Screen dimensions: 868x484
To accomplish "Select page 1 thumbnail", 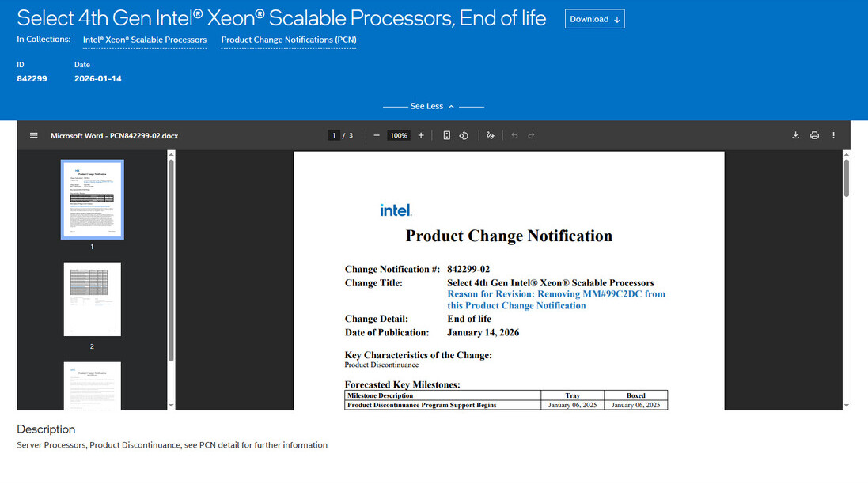I will pos(93,199).
